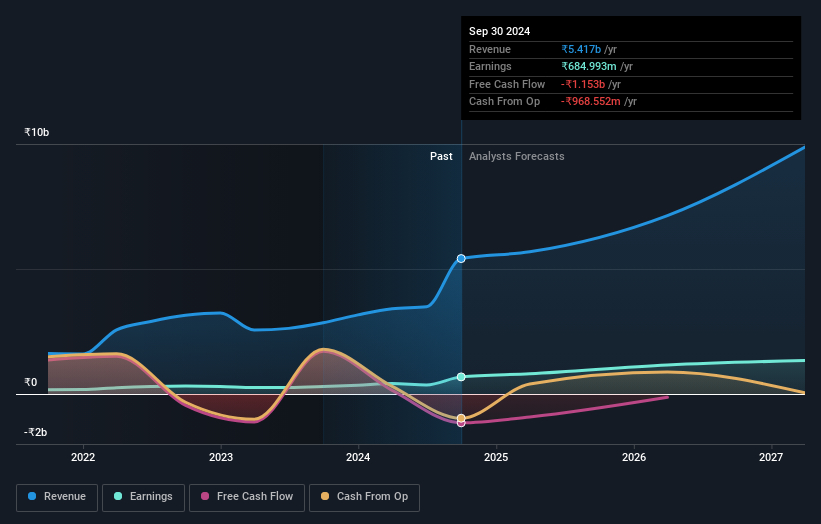The height and width of the screenshot is (524, 821).
Task: Click the Past label on the chart
Action: pyautogui.click(x=441, y=157)
